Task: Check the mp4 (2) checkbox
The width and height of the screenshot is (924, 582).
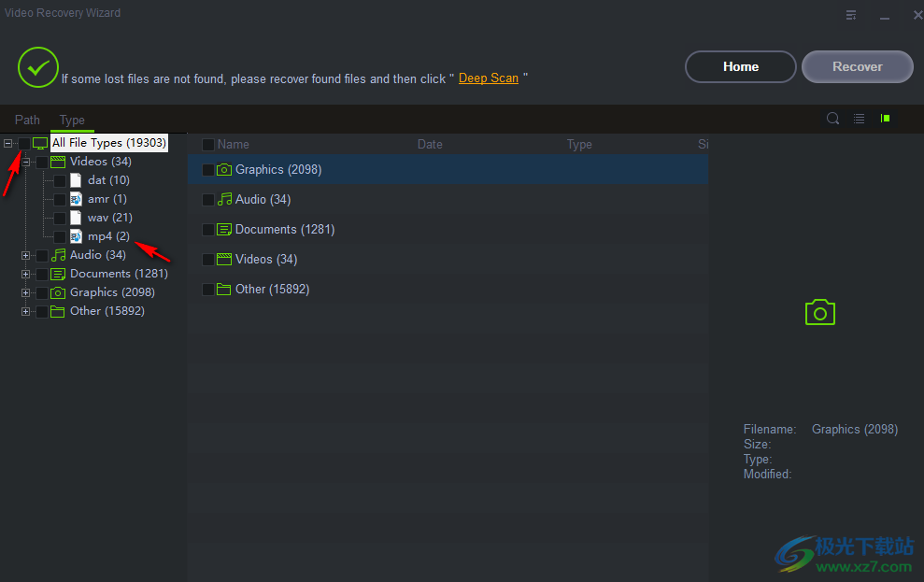Action: (60, 236)
